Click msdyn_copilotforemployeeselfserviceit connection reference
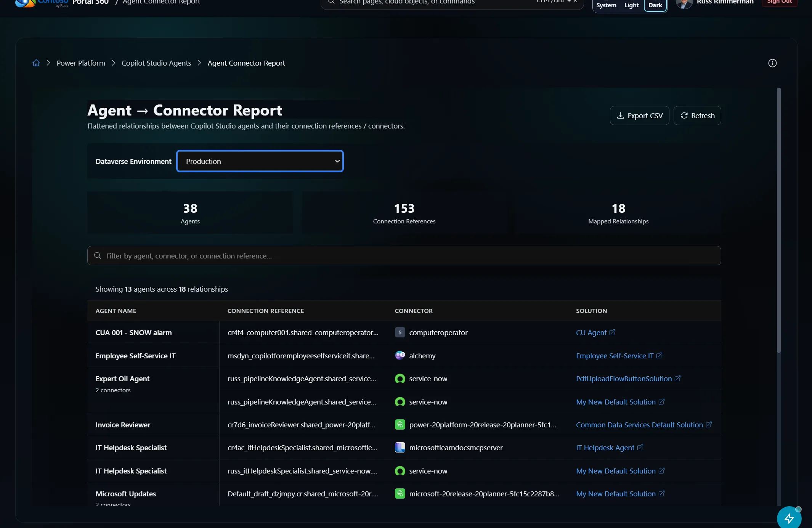 pyautogui.click(x=301, y=355)
